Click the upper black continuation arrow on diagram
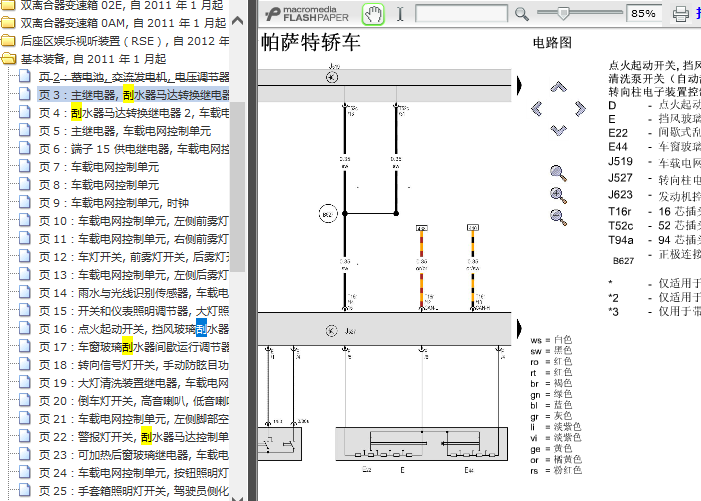Image resolution: width=701 pixels, height=501 pixels. click(x=519, y=85)
